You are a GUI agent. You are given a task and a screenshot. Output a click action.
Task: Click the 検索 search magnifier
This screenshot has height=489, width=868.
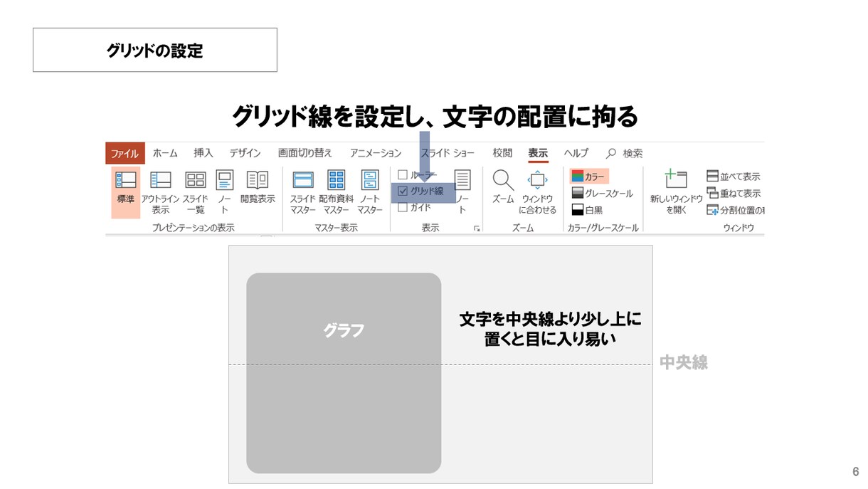pos(610,153)
